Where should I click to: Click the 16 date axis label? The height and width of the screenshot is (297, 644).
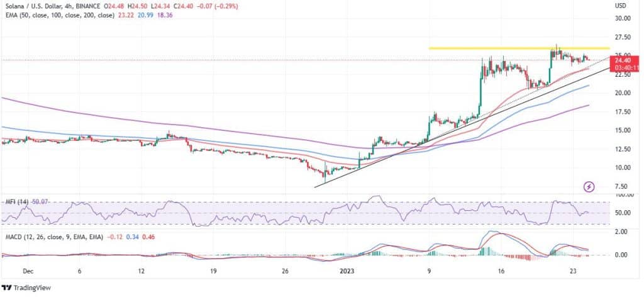(x=501, y=272)
